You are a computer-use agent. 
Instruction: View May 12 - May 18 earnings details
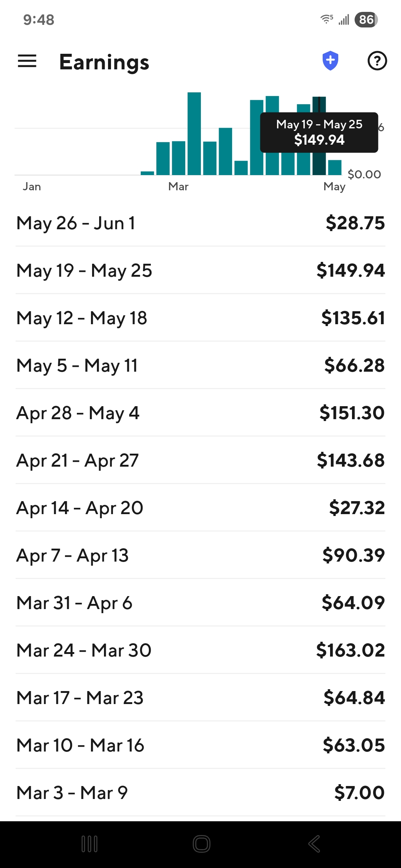200,318
